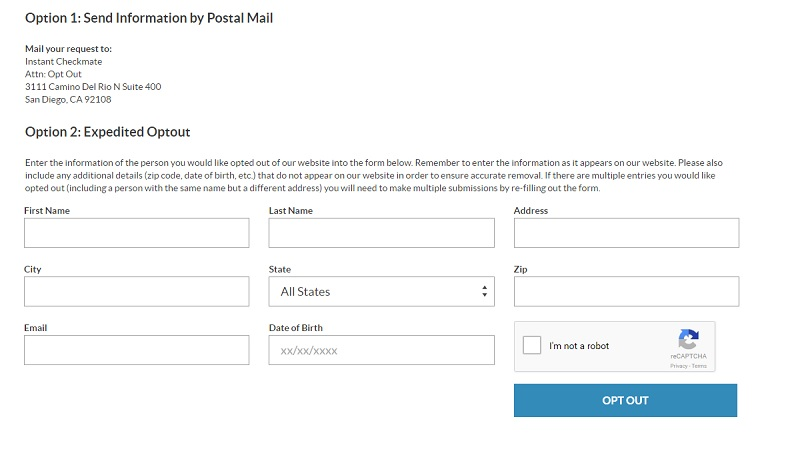Open the All States dropdown
This screenshot has width=800, height=450.
(381, 291)
